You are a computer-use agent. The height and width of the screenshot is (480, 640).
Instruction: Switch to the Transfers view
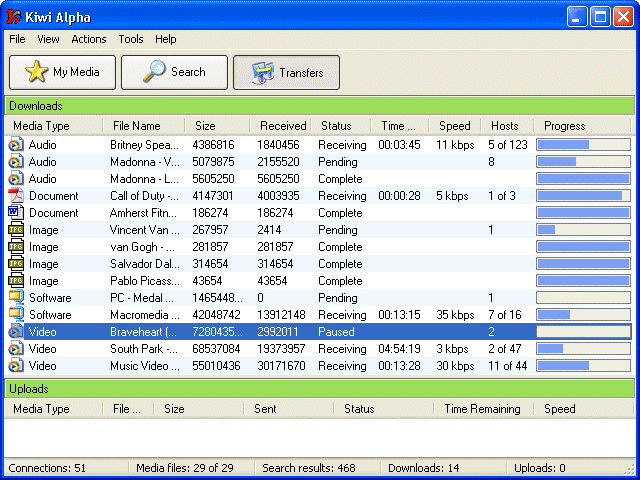[x=286, y=72]
